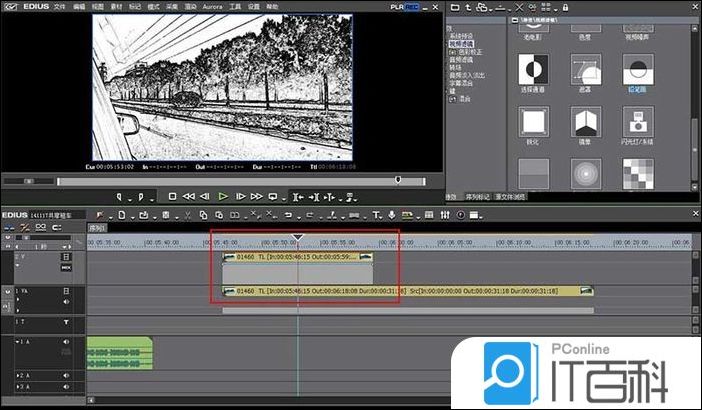Click the Rewind button in player controls

click(x=188, y=196)
